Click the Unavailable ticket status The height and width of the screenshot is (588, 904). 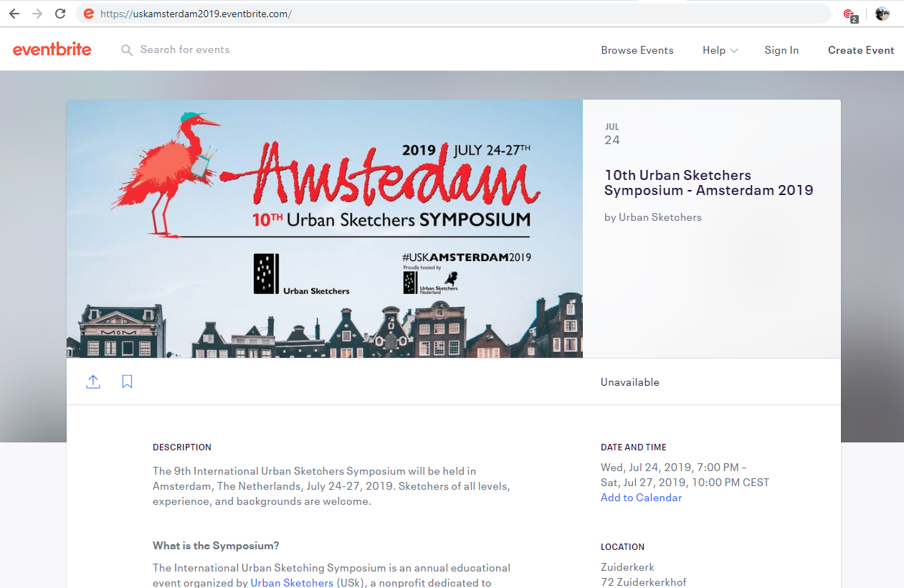[x=629, y=382]
